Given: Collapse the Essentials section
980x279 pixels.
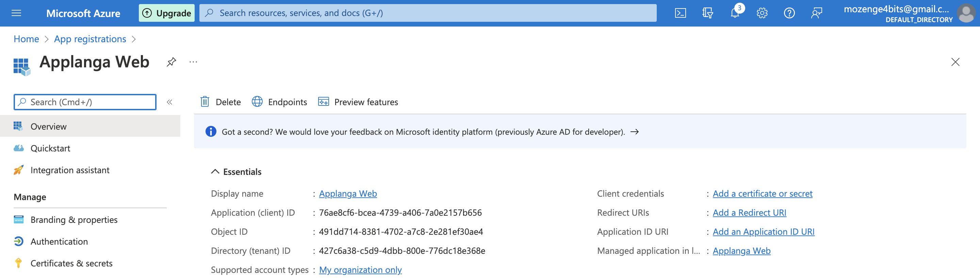Looking at the screenshot, I should point(215,172).
